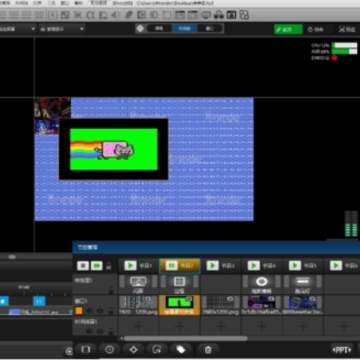Mute the timeline layer speaker icon

coord(90,331)
